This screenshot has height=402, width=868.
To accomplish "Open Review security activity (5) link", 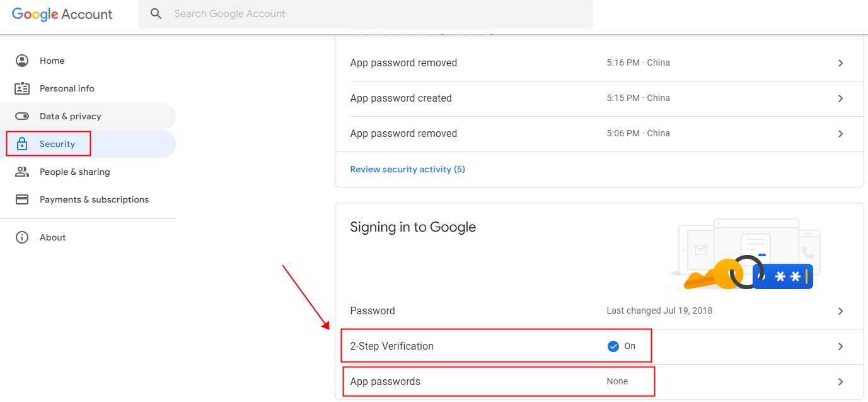I will (407, 169).
